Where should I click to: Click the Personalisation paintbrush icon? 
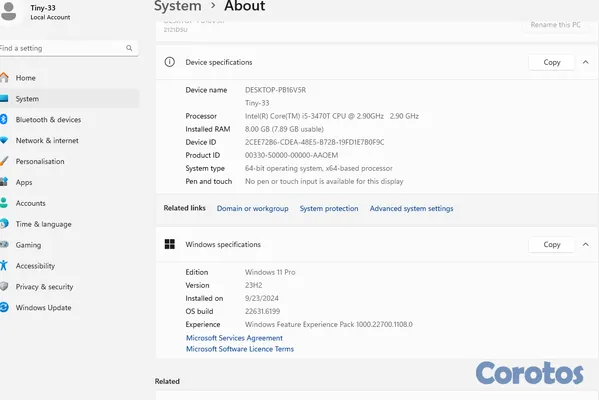[x=4, y=161]
